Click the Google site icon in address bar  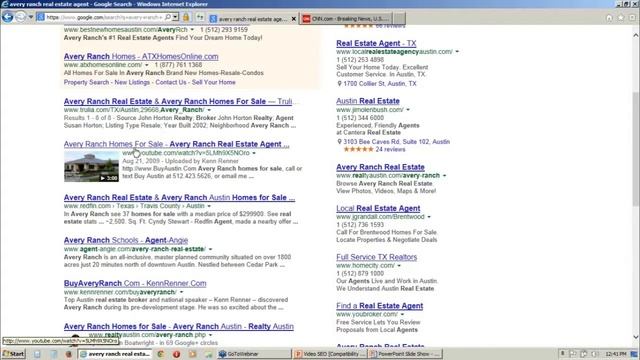click(40, 18)
